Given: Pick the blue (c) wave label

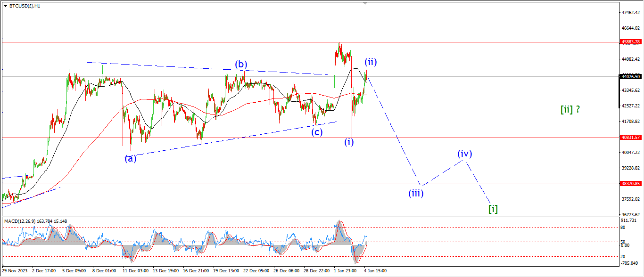Looking at the screenshot, I should (x=317, y=132).
